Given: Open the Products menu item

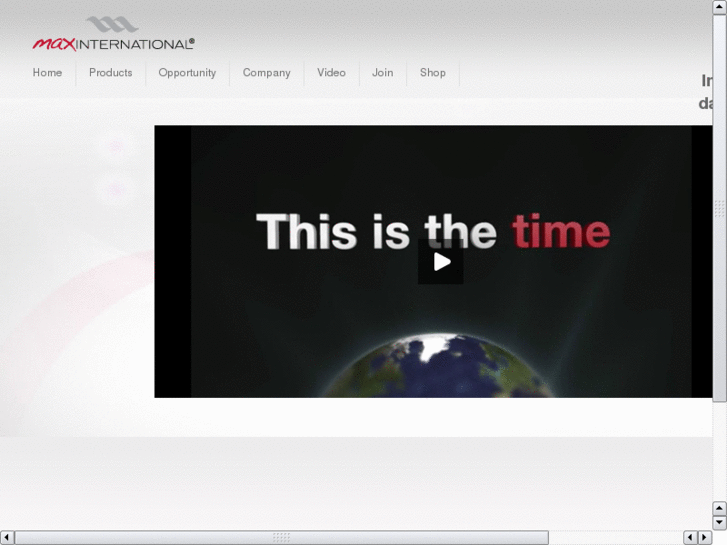Looking at the screenshot, I should click(111, 73).
